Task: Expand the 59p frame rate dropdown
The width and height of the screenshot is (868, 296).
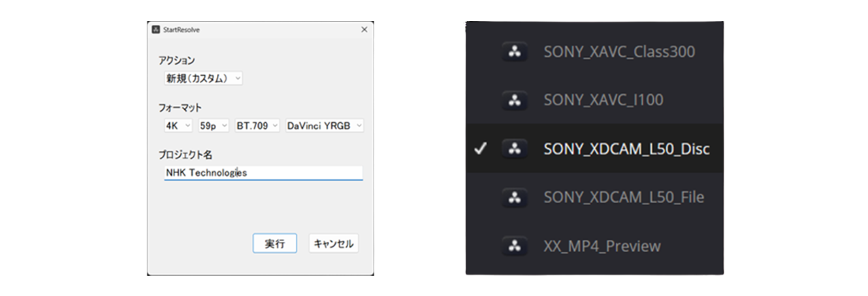Action: (214, 125)
